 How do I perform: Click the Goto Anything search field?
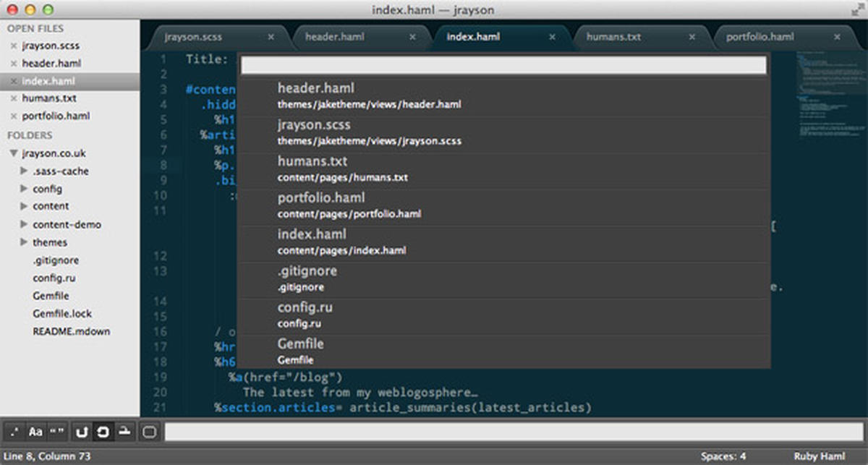503,65
